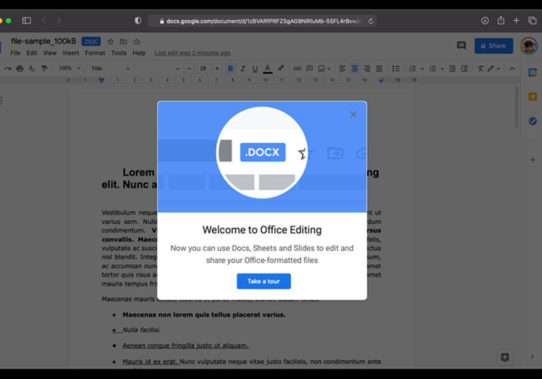542x379 pixels.
Task: Show the document outline icon
Action: (x=1, y=101)
